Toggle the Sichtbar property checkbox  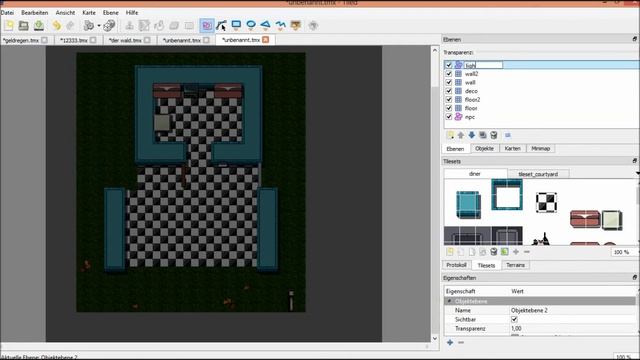514,319
